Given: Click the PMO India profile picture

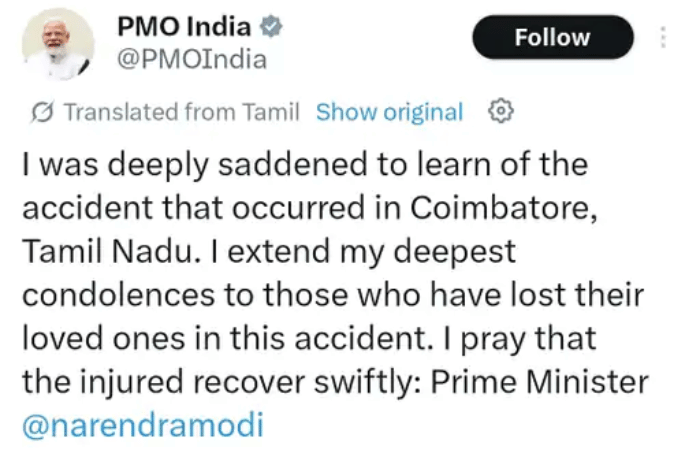Looking at the screenshot, I should (58, 45).
